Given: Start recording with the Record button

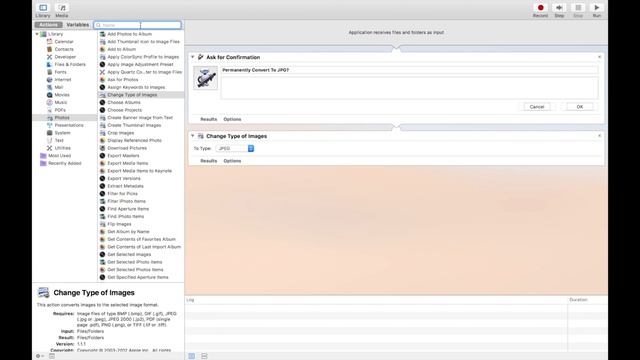Looking at the screenshot, I should 540,10.
